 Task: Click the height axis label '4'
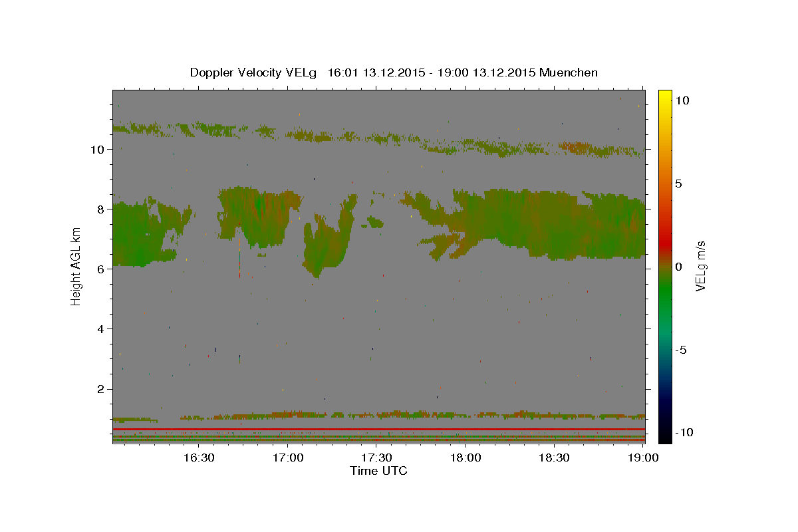102,329
